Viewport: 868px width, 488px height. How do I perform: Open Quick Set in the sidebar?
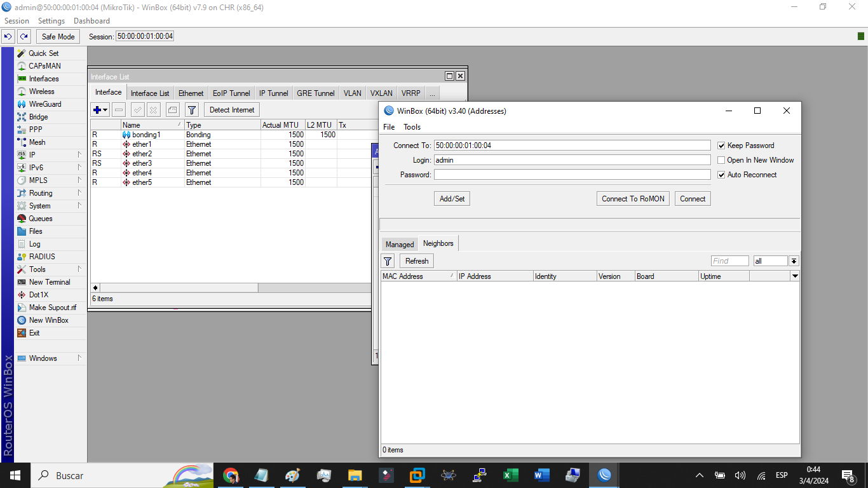pyautogui.click(x=43, y=53)
